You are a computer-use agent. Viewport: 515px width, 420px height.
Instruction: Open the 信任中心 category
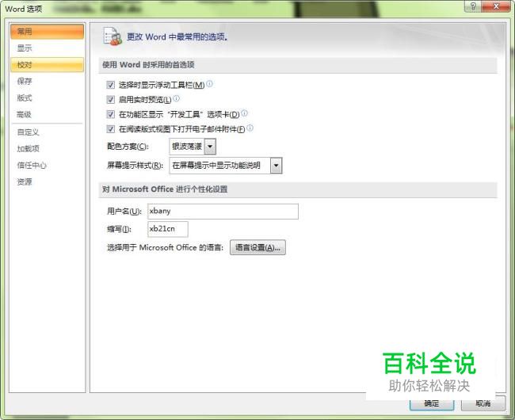(x=47, y=165)
